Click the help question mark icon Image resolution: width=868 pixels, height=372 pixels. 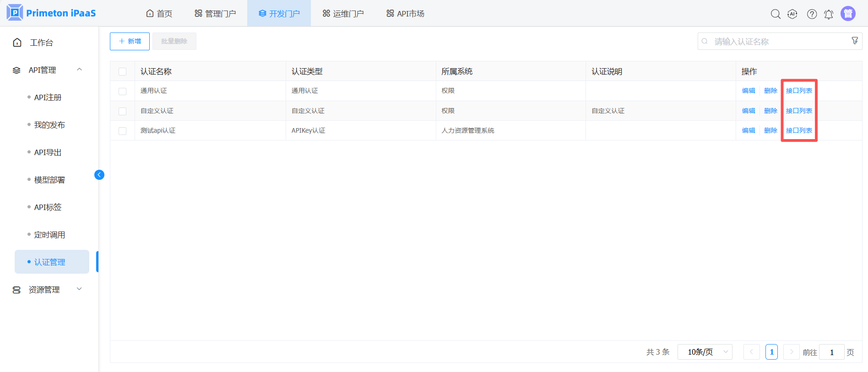pos(812,14)
